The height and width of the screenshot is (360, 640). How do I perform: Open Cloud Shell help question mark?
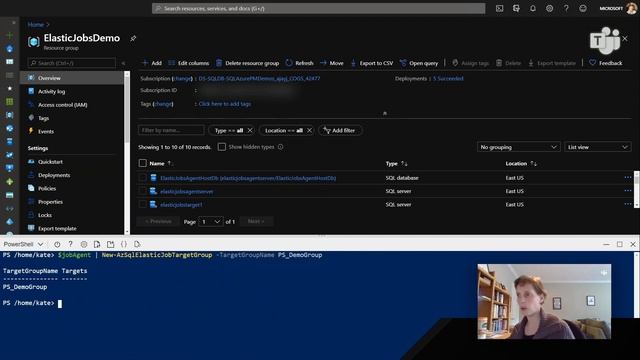point(70,244)
